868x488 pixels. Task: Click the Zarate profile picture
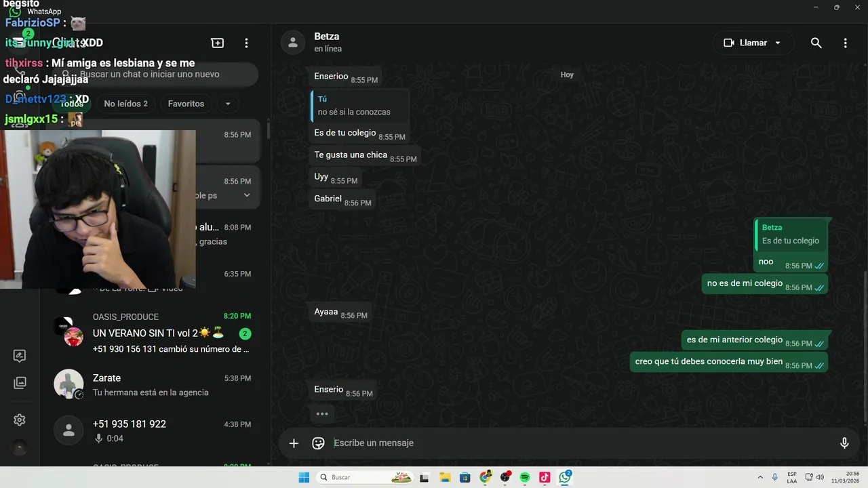pyautogui.click(x=68, y=384)
